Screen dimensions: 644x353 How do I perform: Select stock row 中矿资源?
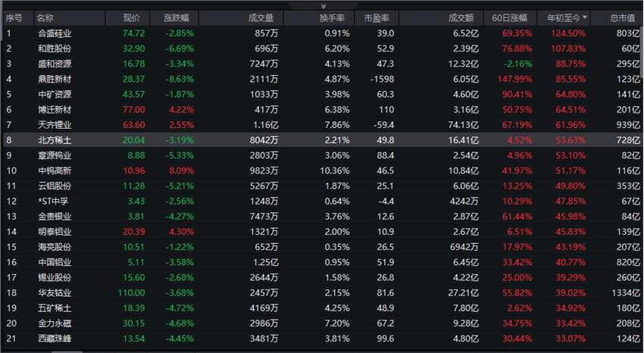coord(321,95)
